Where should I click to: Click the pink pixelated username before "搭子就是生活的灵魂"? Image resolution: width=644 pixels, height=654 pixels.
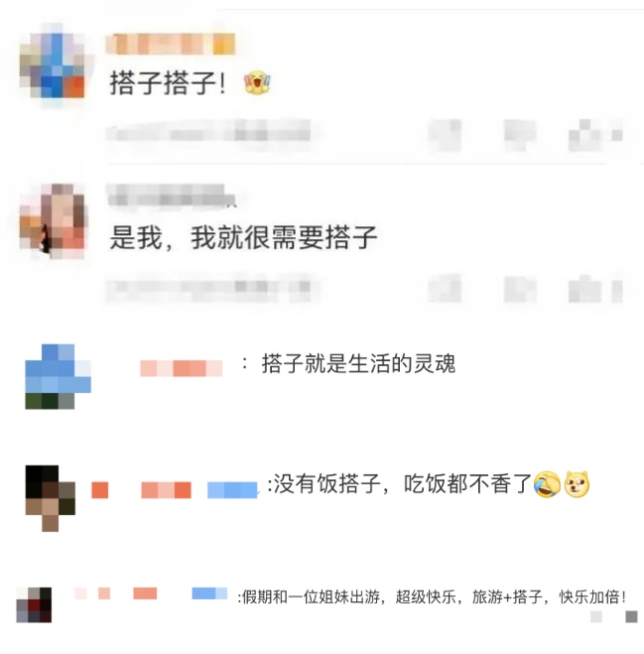[x=181, y=369]
